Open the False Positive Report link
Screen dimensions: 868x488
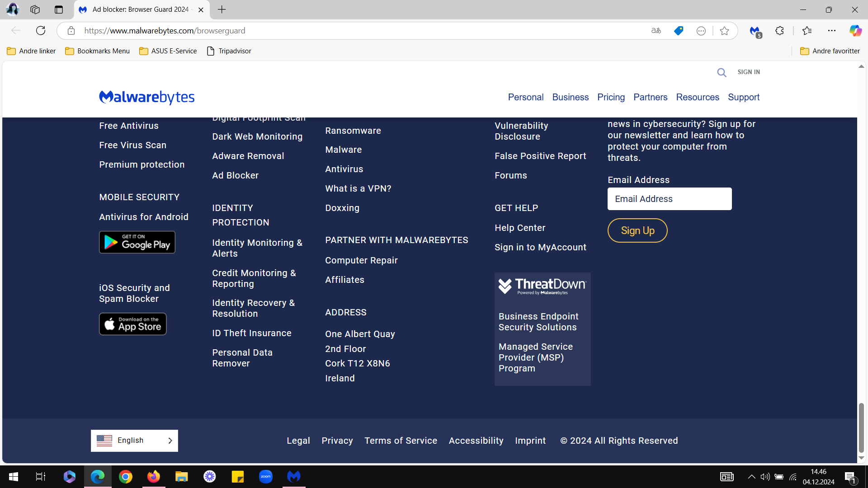pos(540,156)
